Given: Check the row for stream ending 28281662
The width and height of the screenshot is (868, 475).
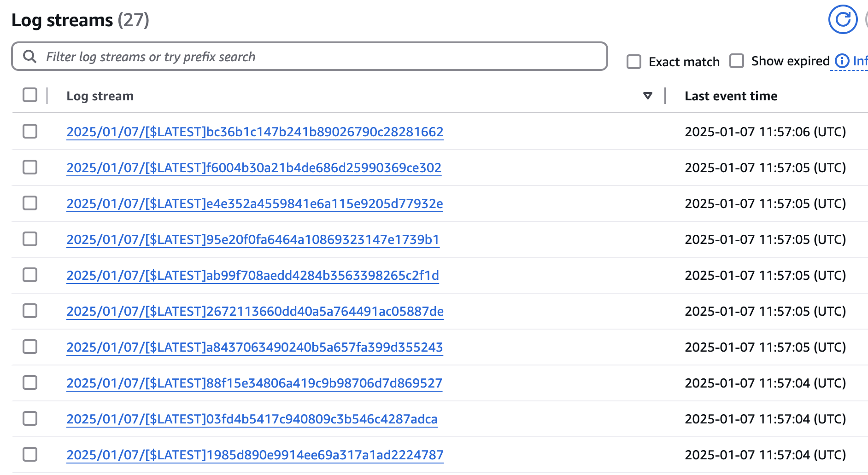Looking at the screenshot, I should pos(30,132).
